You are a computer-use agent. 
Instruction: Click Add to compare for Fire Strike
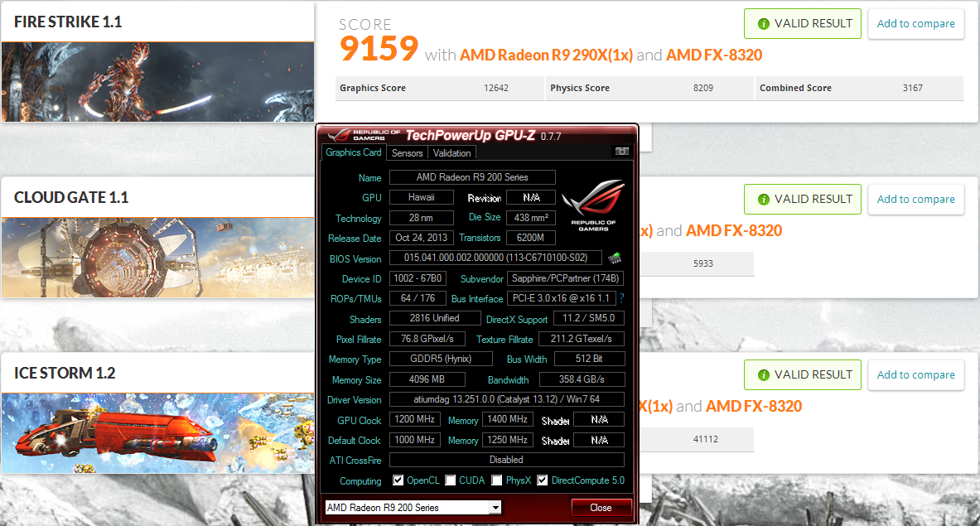(x=915, y=24)
